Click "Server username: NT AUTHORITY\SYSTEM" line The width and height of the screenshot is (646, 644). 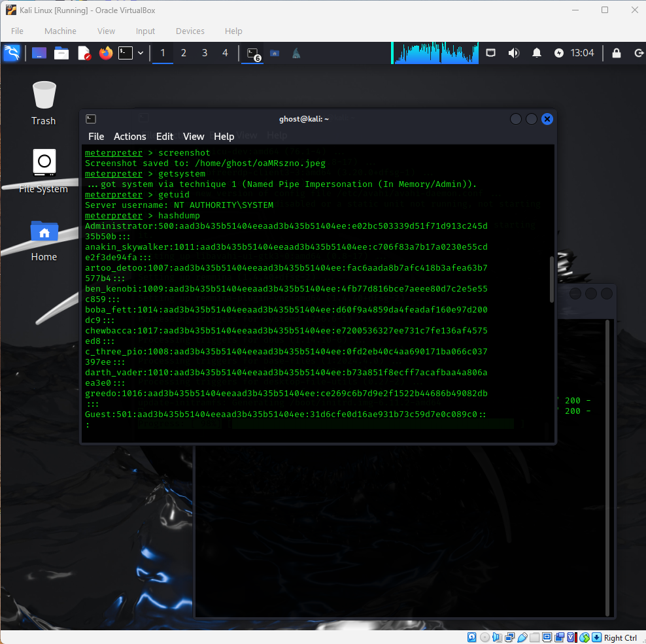[x=179, y=205]
